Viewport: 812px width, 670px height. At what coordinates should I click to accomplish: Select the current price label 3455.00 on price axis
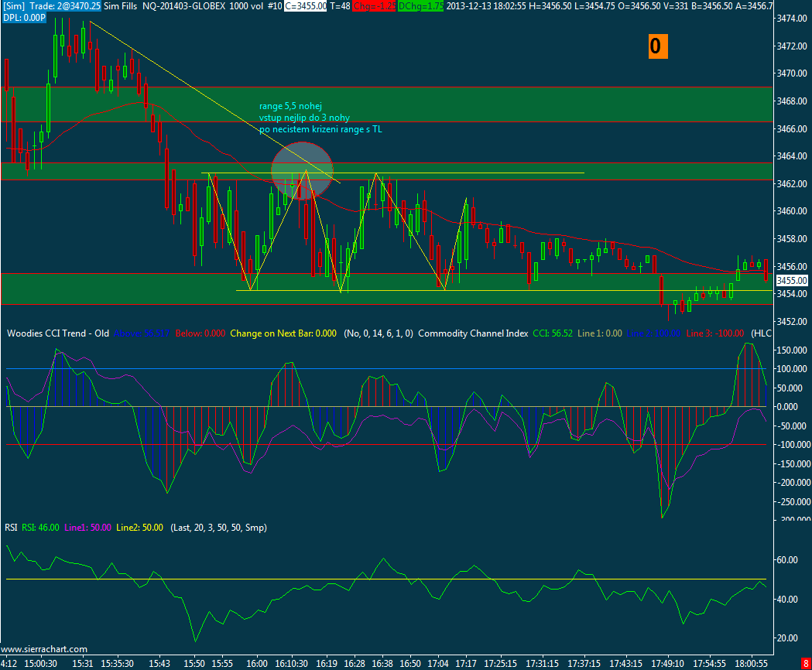click(x=792, y=281)
